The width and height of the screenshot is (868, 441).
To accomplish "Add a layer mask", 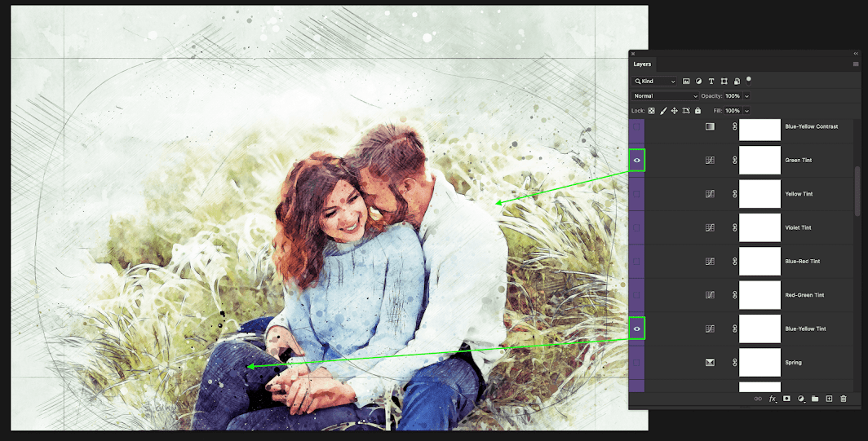I will [x=786, y=399].
